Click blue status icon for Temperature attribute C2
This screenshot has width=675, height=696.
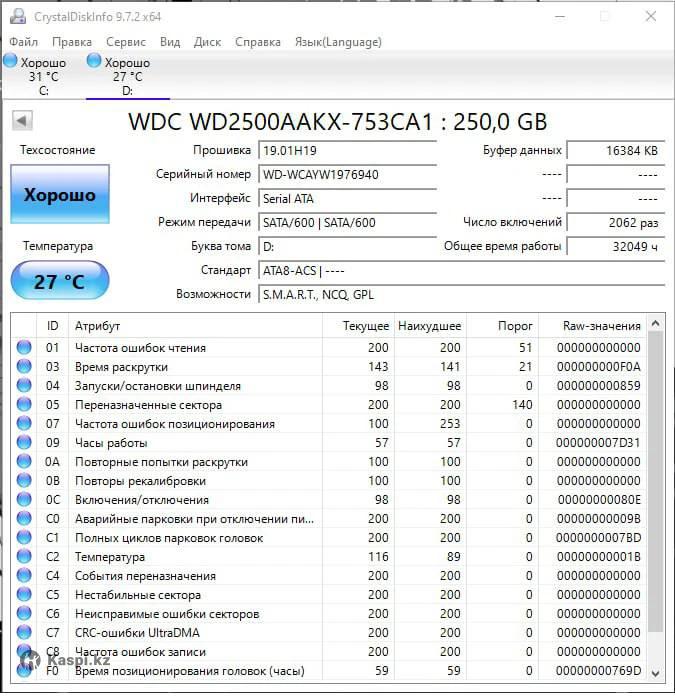(x=24, y=557)
